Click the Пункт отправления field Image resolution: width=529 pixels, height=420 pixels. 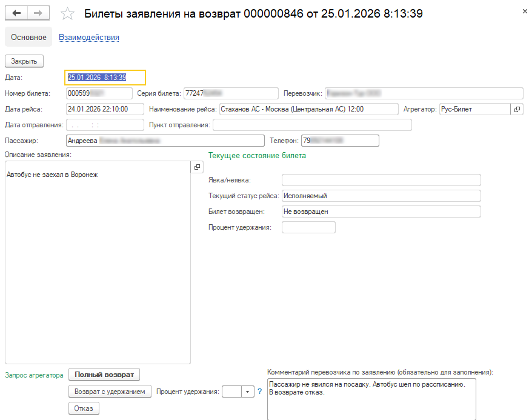312,125
